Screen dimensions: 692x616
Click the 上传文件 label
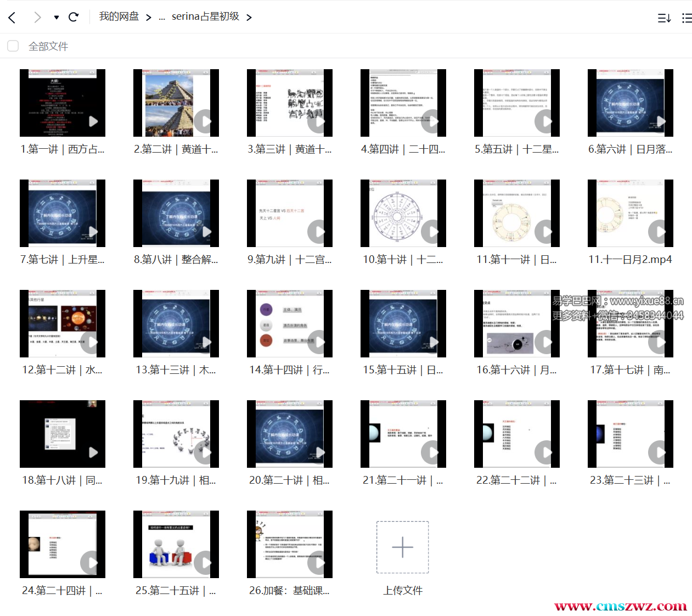pyautogui.click(x=402, y=590)
